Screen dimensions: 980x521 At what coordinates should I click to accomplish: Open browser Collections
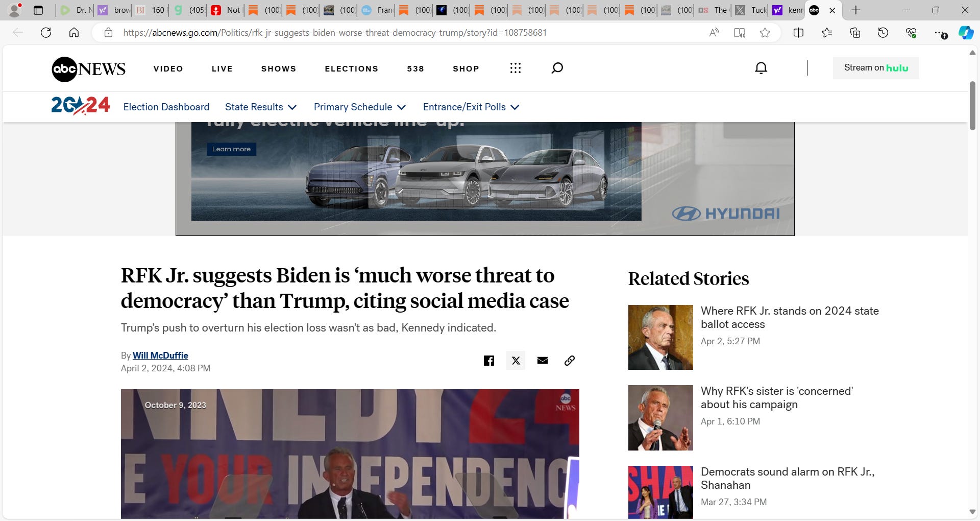(x=855, y=33)
